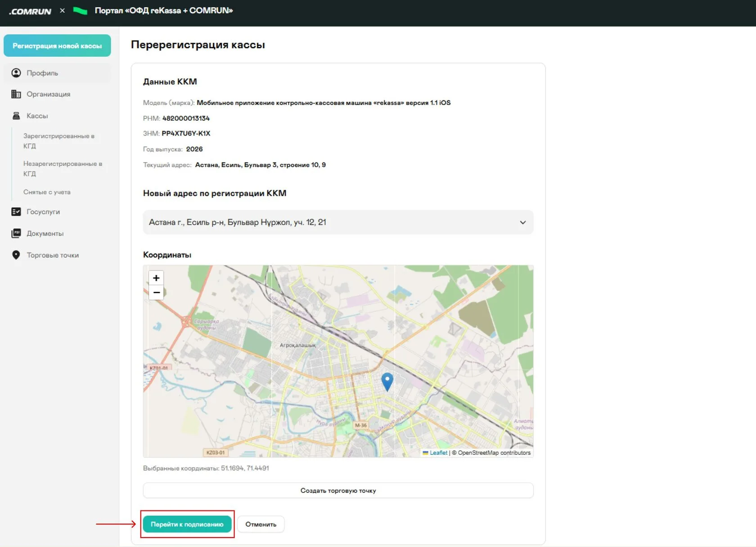Click the green reKassa flag logo

click(x=80, y=11)
